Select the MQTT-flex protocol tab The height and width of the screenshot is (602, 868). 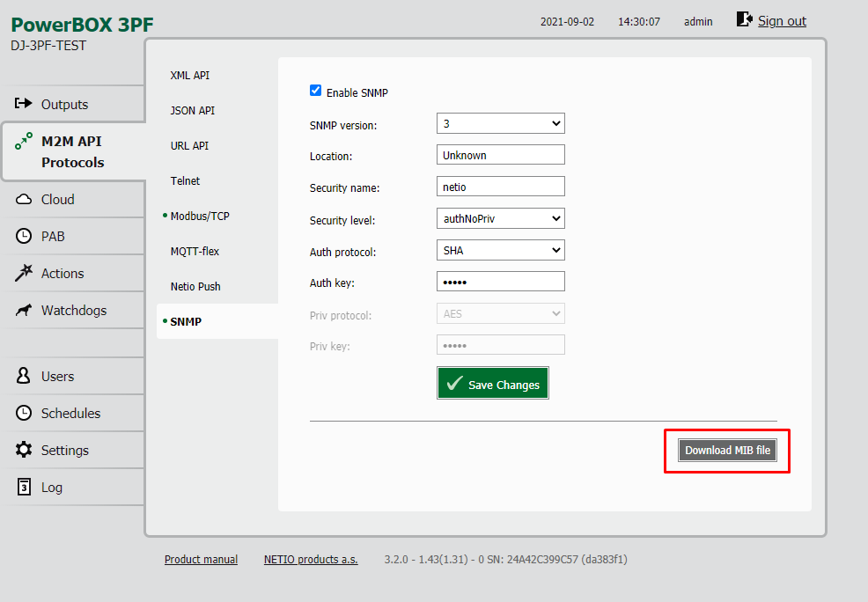tap(195, 251)
